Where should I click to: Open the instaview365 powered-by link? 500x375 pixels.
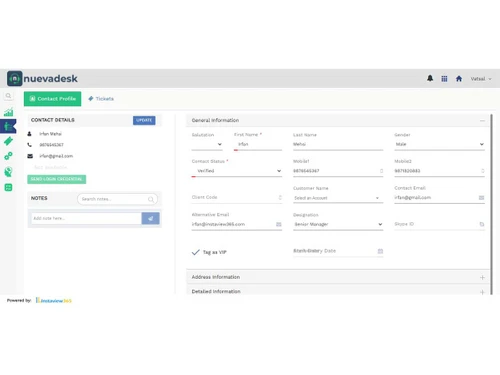54,300
